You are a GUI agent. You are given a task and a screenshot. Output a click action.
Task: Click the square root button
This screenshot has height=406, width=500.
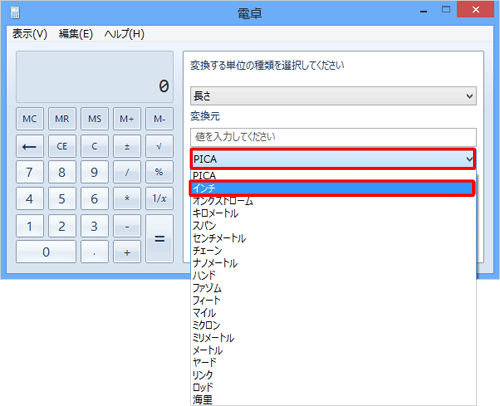click(x=159, y=146)
